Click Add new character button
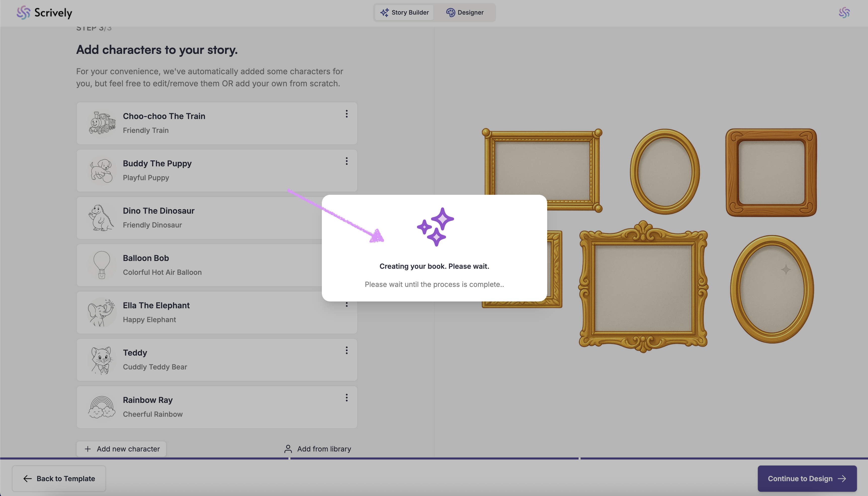Viewport: 868px width, 496px height. tap(121, 449)
